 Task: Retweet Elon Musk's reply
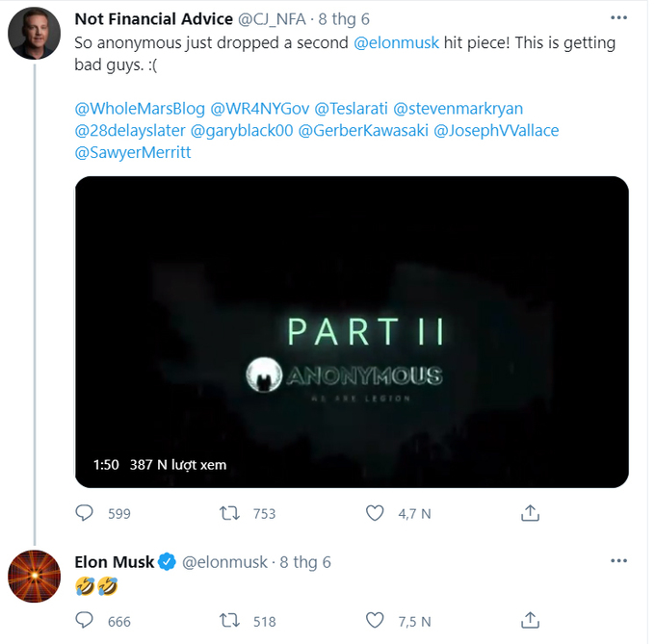tap(231, 621)
